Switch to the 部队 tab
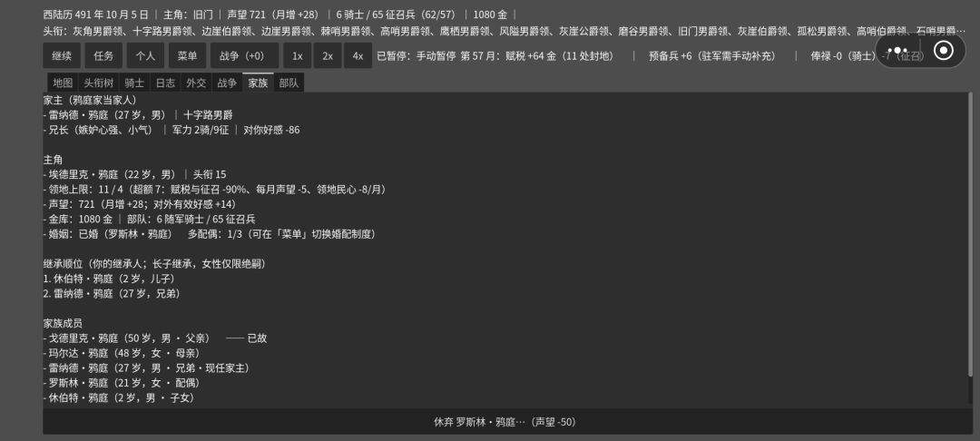 pyautogui.click(x=289, y=83)
